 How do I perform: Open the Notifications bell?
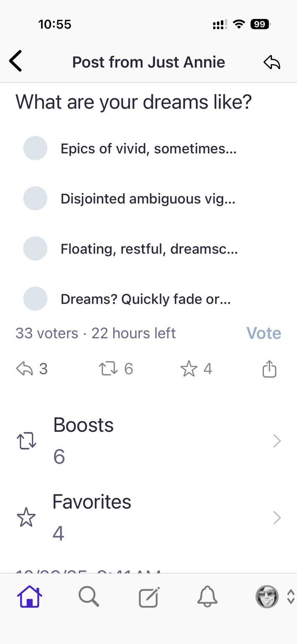pyautogui.click(x=207, y=597)
